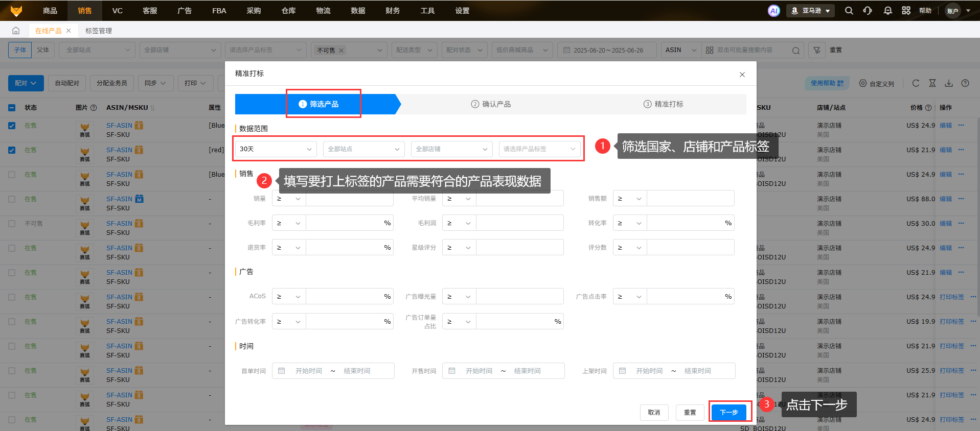Click the sort icon on ASIN/MSKU column
Screen dimensions: 980x431
[x=152, y=108]
